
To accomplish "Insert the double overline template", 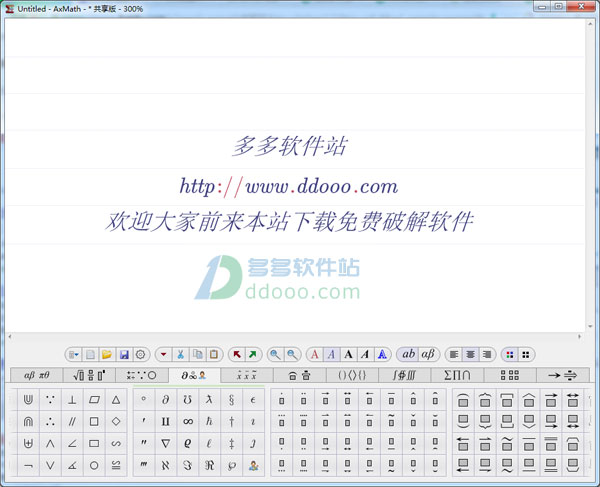I will point(551,444).
